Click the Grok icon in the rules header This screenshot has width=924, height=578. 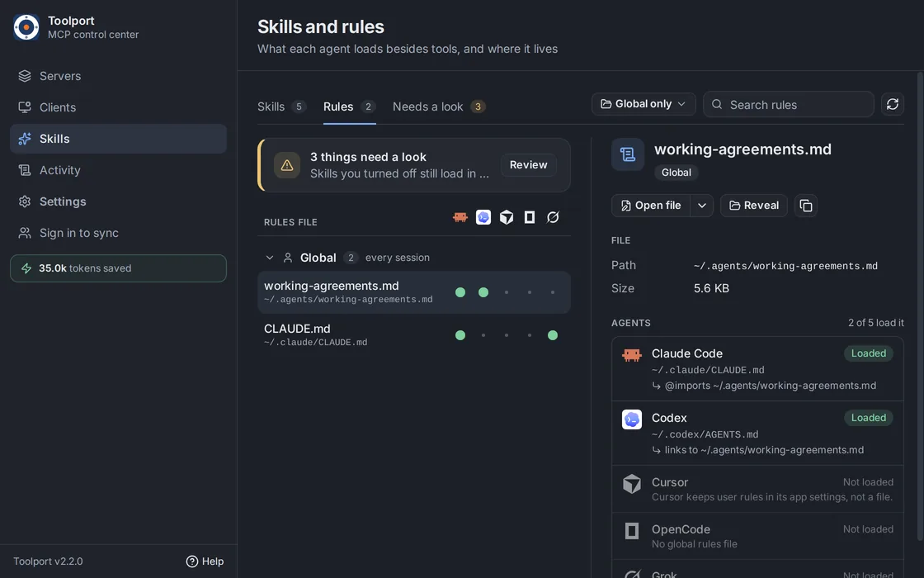[553, 217]
